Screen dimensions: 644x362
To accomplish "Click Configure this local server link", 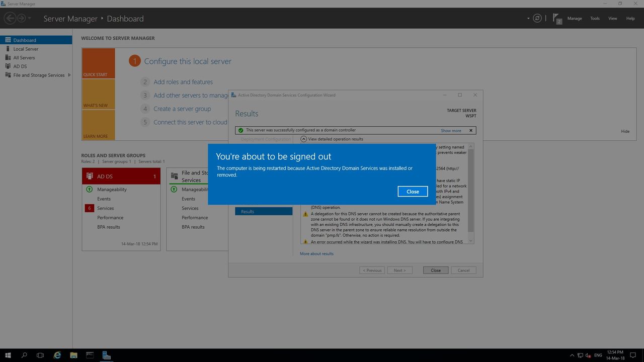I will pos(188,61).
